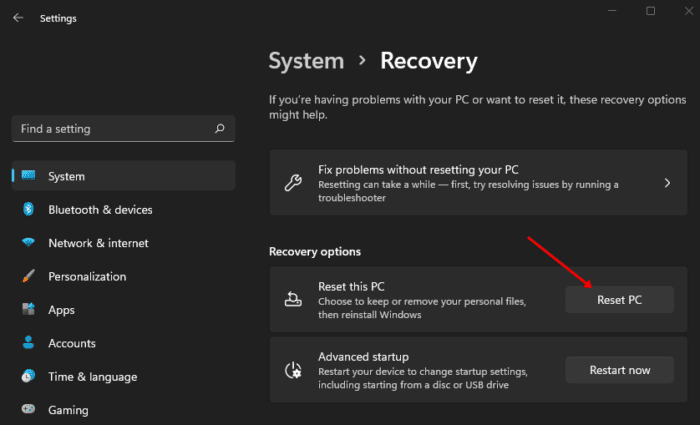Click the Time & language globe icon

(28, 377)
